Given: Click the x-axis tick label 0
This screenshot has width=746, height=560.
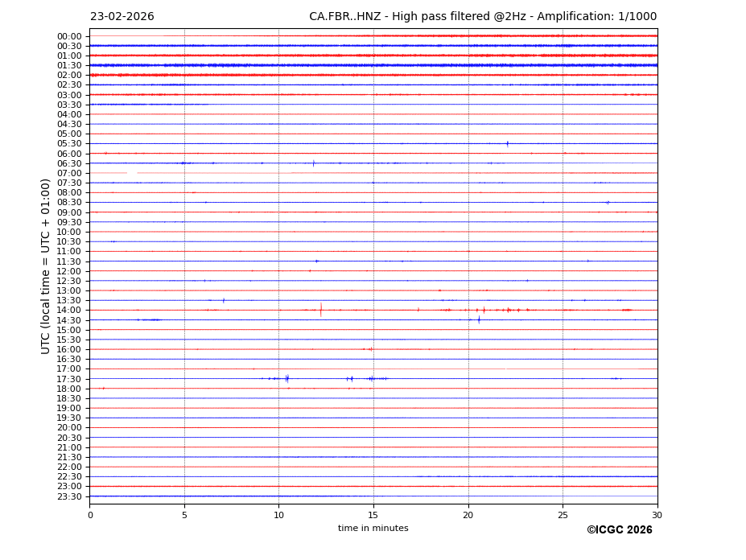Looking at the screenshot, I should click(x=90, y=515).
